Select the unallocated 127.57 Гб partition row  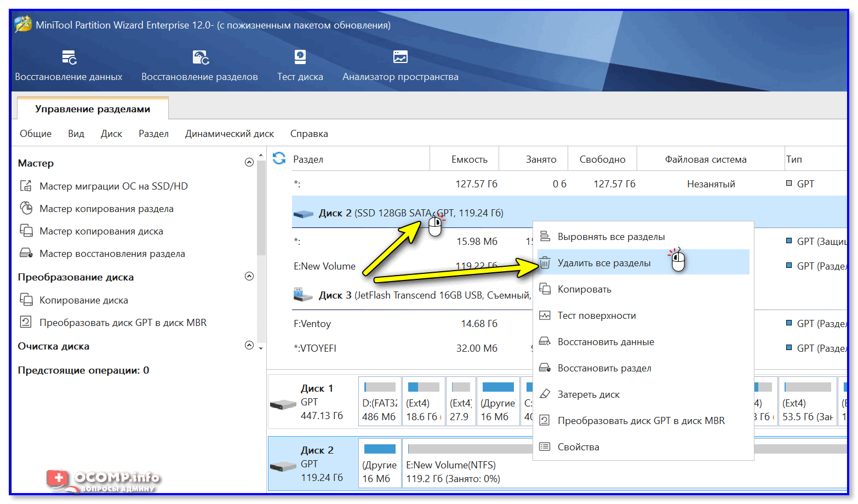[x=570, y=184]
